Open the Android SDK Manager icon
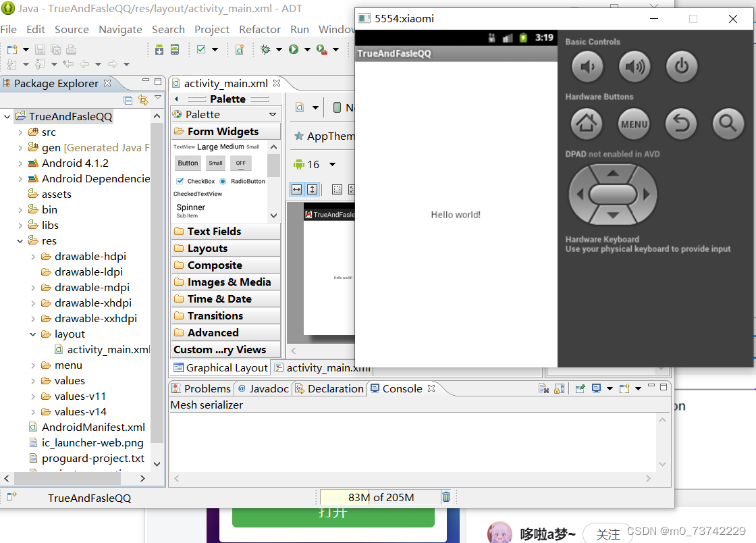This screenshot has width=756, height=543. click(159, 49)
